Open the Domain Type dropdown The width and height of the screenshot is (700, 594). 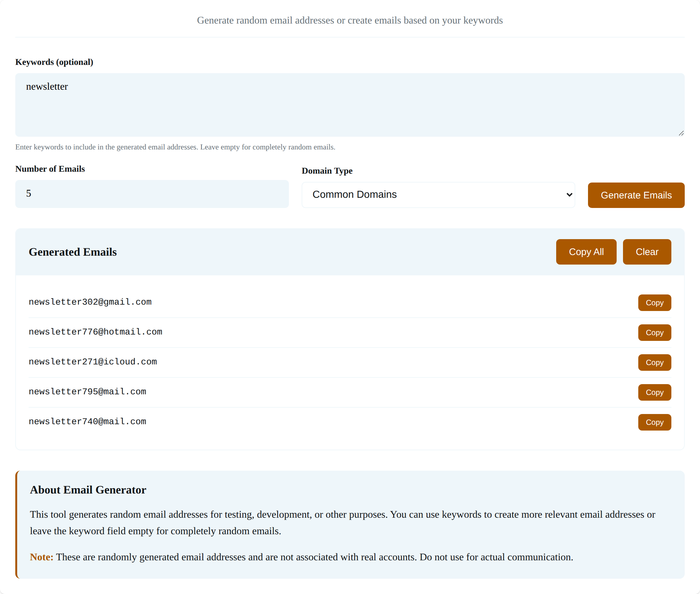[x=438, y=195]
